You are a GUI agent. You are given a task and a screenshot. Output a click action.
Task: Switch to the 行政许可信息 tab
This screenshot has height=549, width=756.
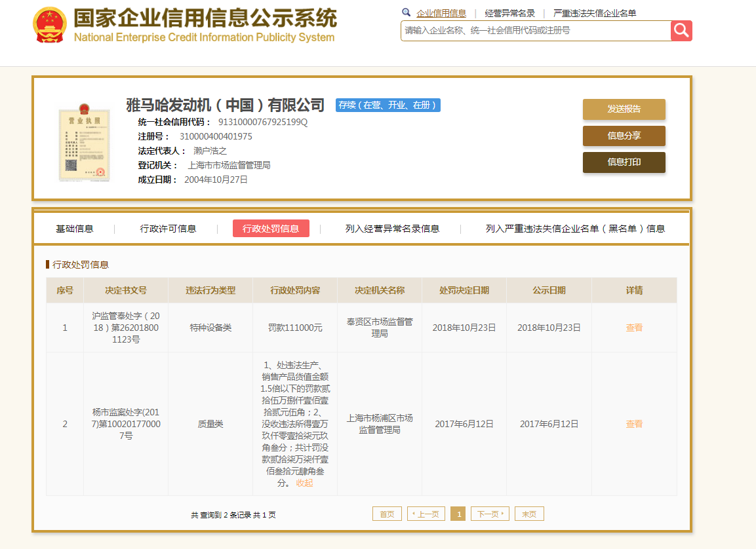pyautogui.click(x=168, y=229)
